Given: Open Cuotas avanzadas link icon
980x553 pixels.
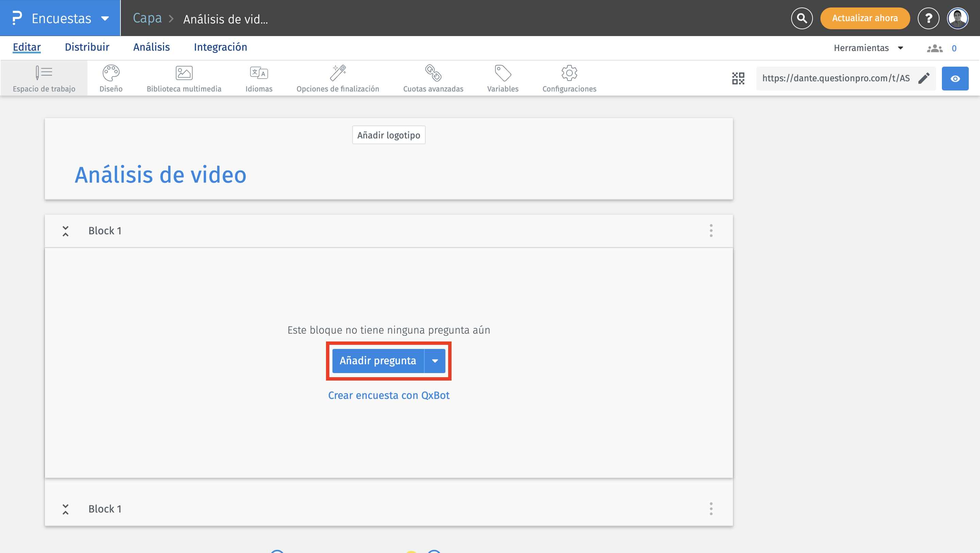Looking at the screenshot, I should (433, 73).
